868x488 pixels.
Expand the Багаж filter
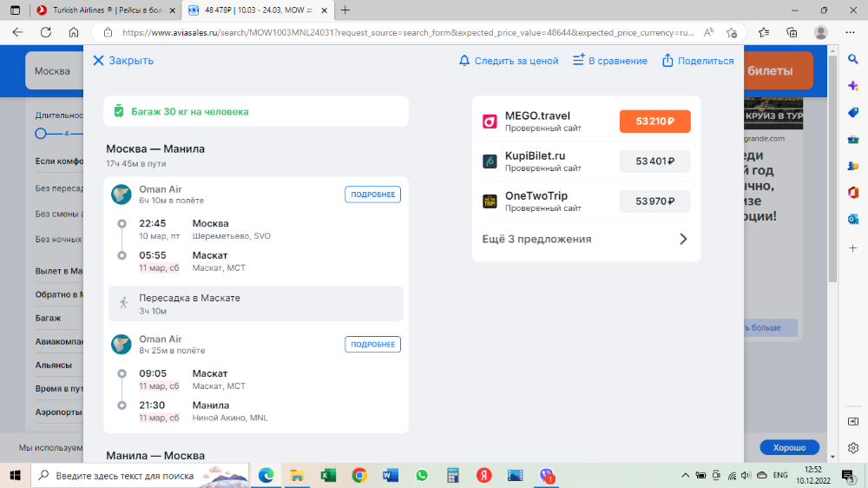pos(48,318)
